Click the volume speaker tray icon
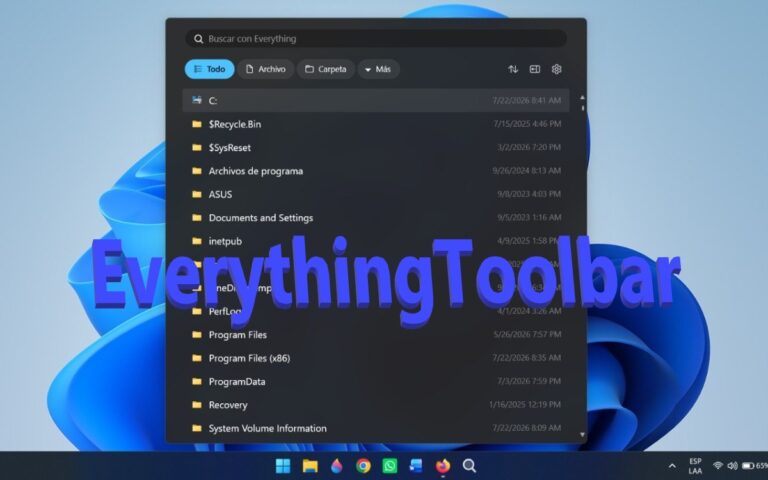Viewport: 768px width, 480px height. coord(733,466)
